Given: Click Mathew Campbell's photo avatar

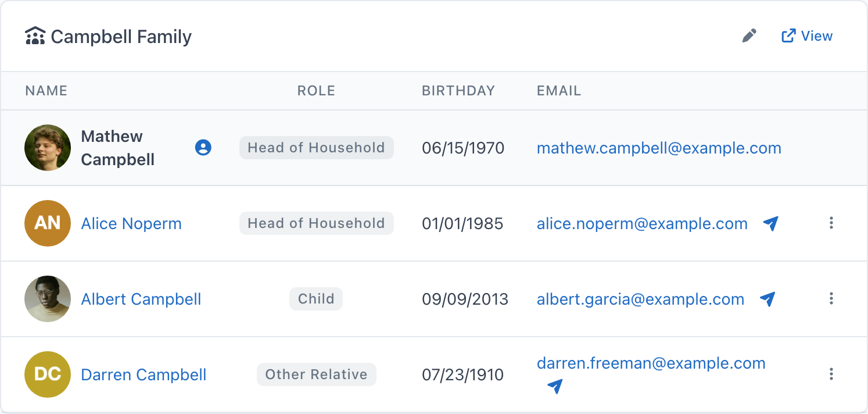Looking at the screenshot, I should point(48,148).
